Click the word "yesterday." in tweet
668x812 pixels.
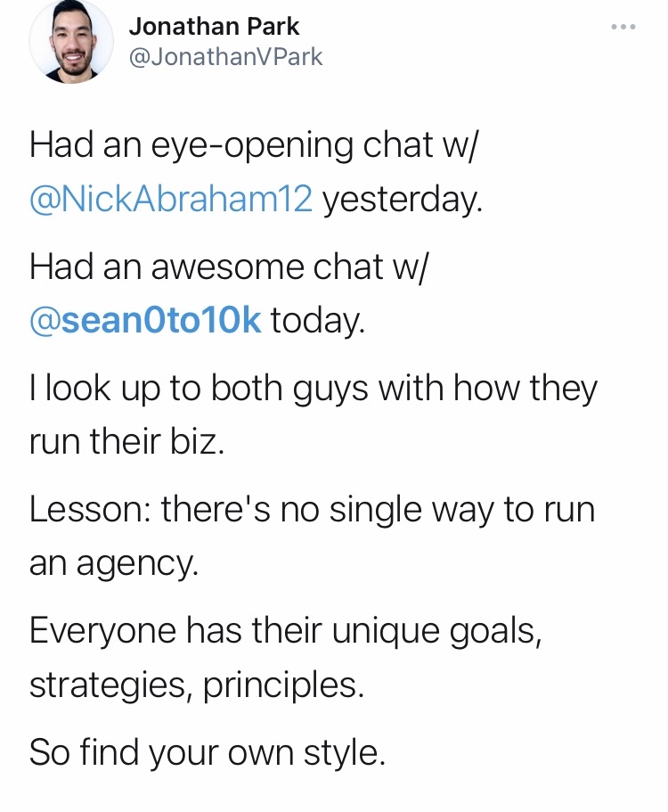tap(402, 200)
